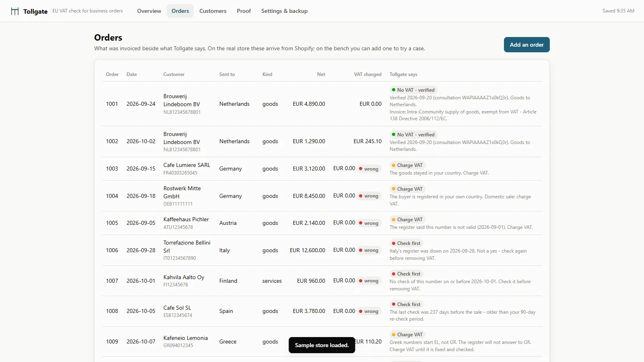Switch to the Customers tab
Image resolution: width=644 pixels, height=362 pixels.
[213, 11]
